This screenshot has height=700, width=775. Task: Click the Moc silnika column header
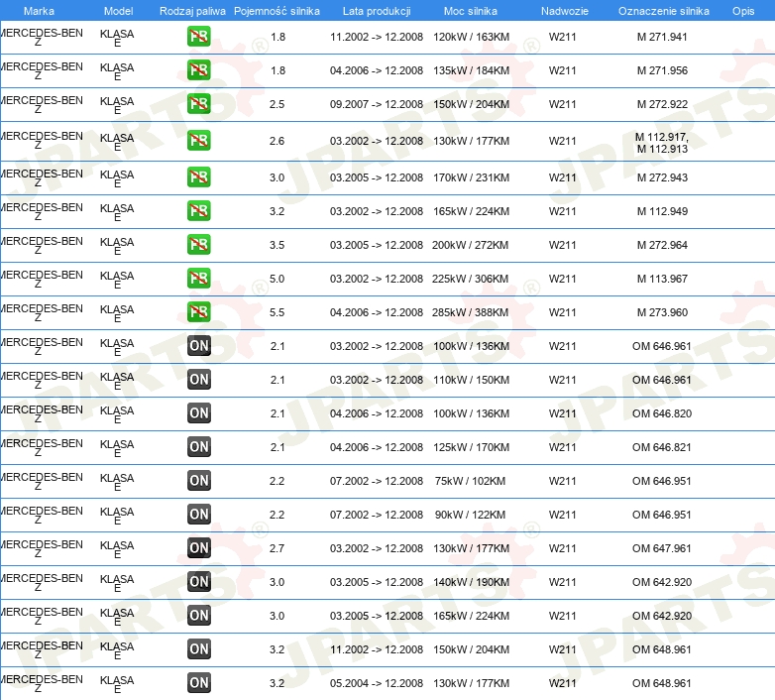click(471, 11)
